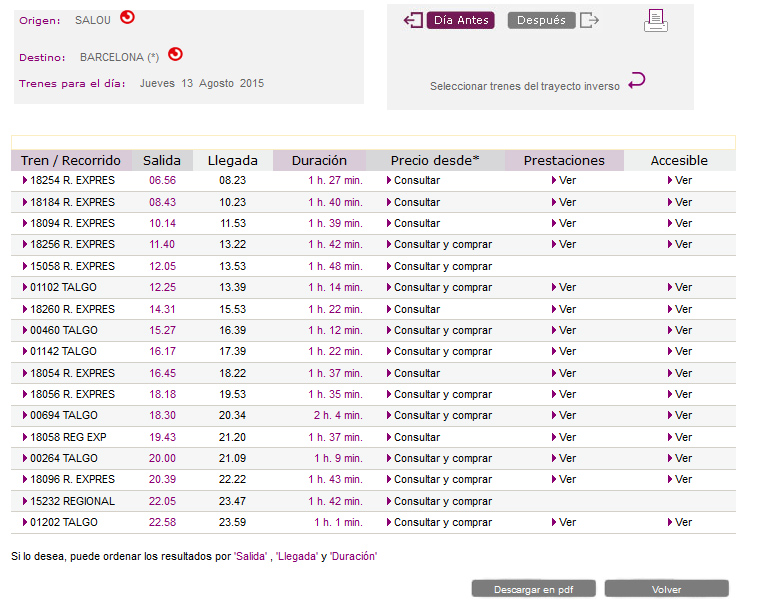
Task: Expand route of train 01142 TALGO
Action: pos(60,352)
